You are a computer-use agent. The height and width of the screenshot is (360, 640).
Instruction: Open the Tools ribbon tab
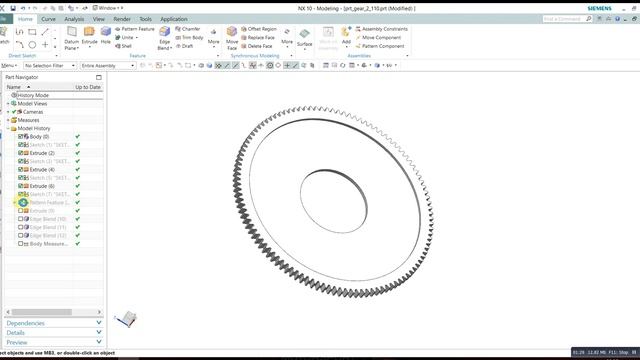pos(145,19)
